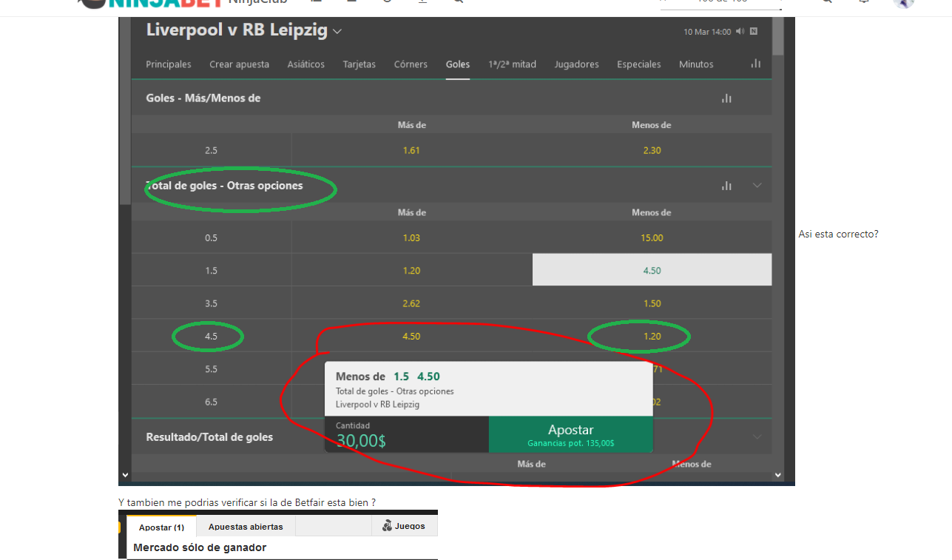Go to the Tarjetas tab
Viewport: 952px width, 560px height.
tap(359, 64)
